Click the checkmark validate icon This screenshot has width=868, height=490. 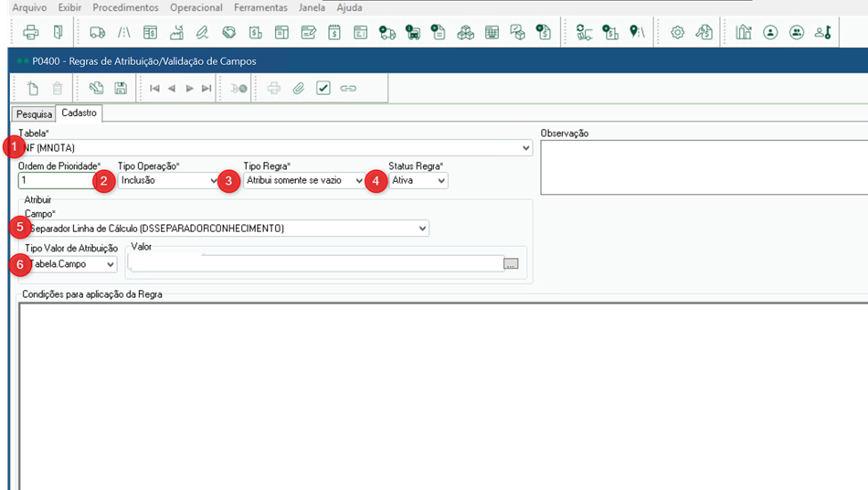(x=323, y=88)
